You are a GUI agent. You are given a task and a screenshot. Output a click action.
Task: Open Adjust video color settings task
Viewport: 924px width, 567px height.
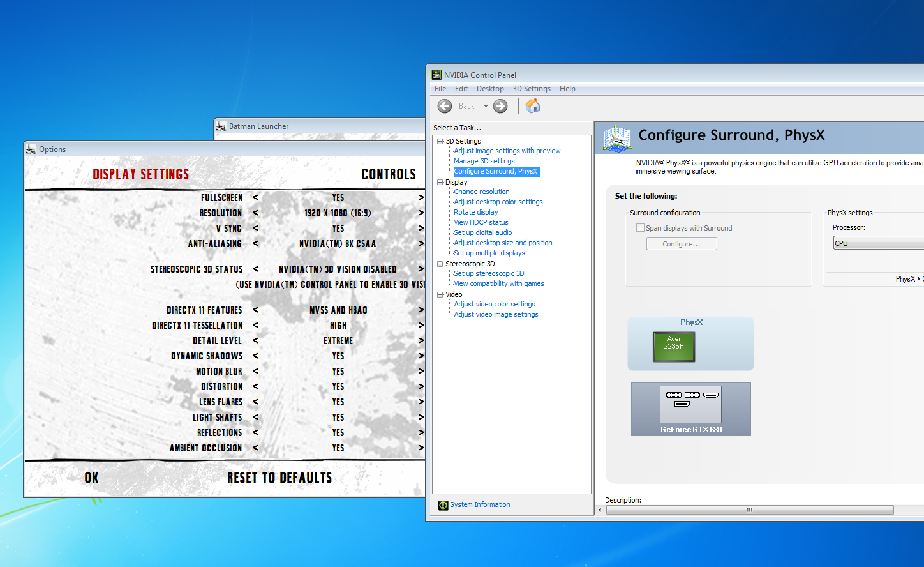click(495, 304)
